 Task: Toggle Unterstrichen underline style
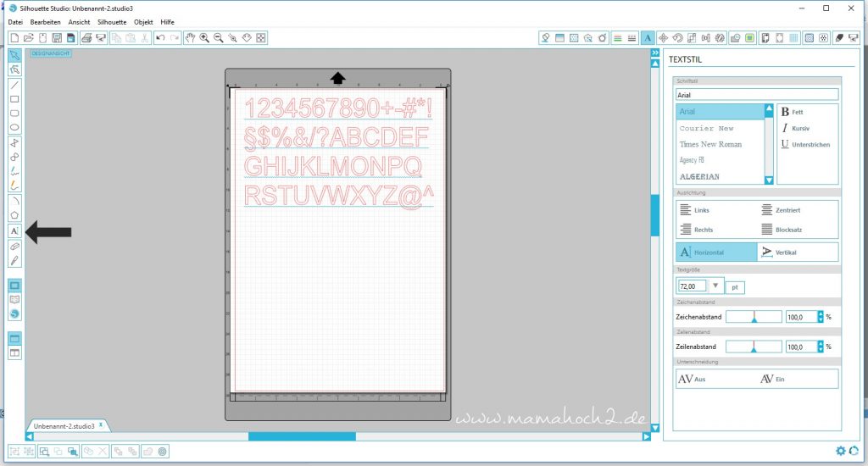click(x=805, y=144)
